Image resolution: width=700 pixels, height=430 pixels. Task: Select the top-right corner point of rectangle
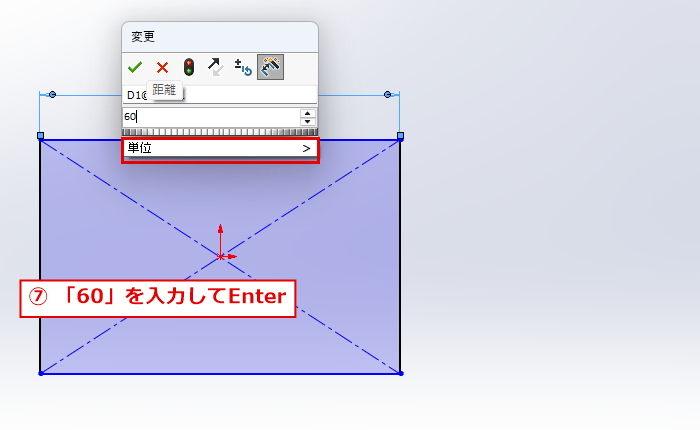coord(400,136)
